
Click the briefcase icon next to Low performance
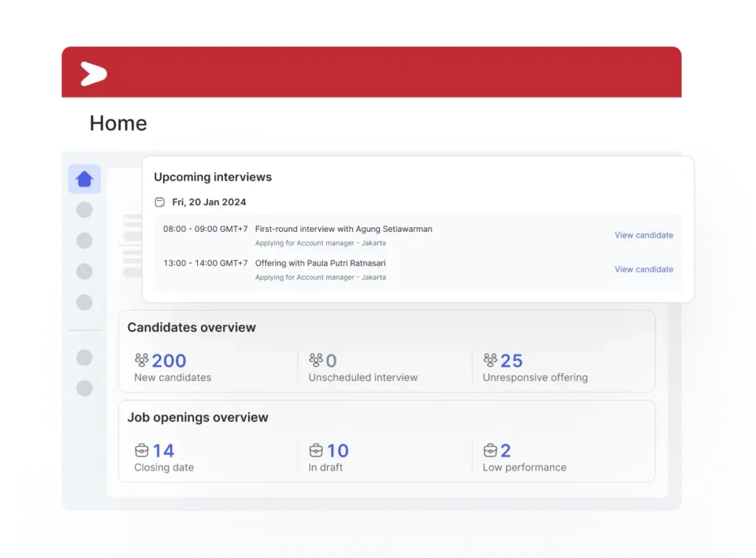pyautogui.click(x=489, y=450)
